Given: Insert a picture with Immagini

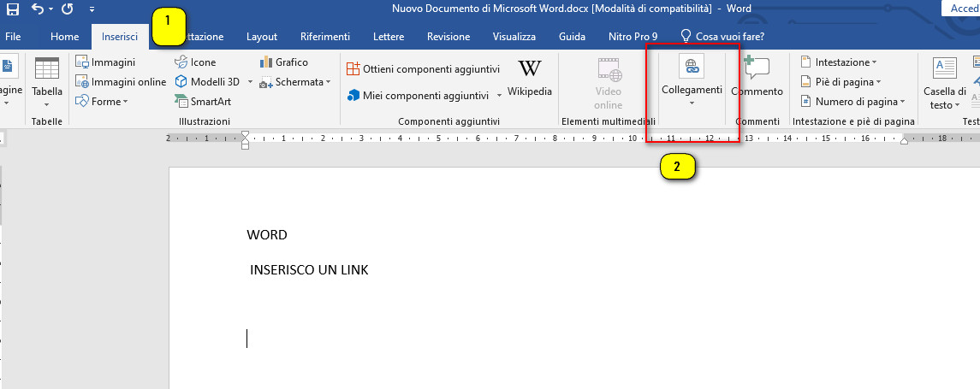Looking at the screenshot, I should [105, 62].
